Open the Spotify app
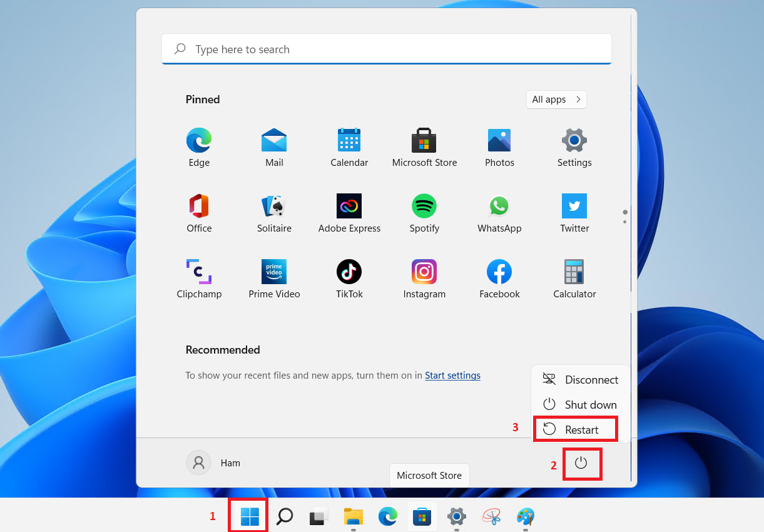This screenshot has width=764, height=532. coord(424,213)
